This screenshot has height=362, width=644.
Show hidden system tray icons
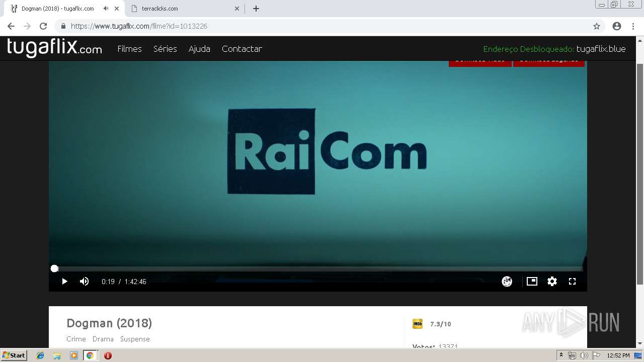click(x=561, y=355)
